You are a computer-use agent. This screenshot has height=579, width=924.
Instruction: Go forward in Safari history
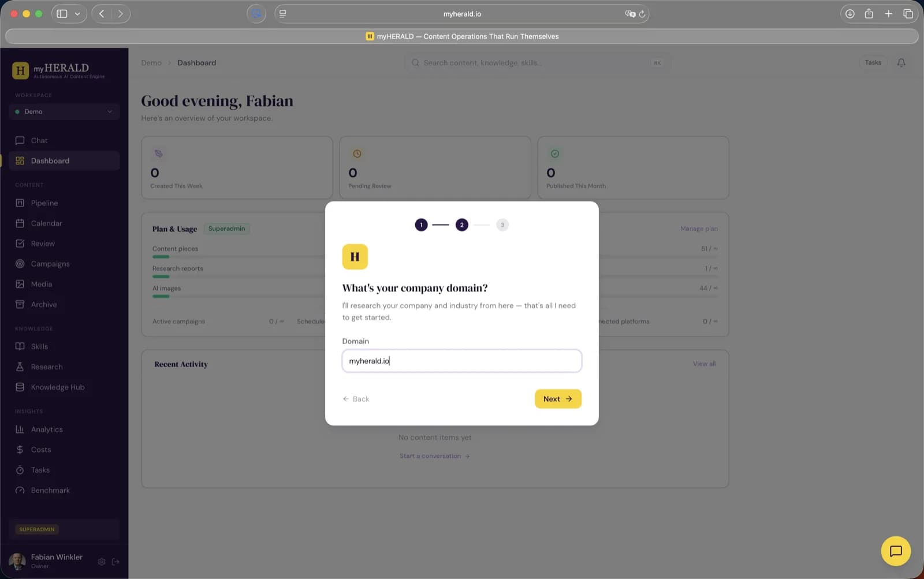[120, 14]
